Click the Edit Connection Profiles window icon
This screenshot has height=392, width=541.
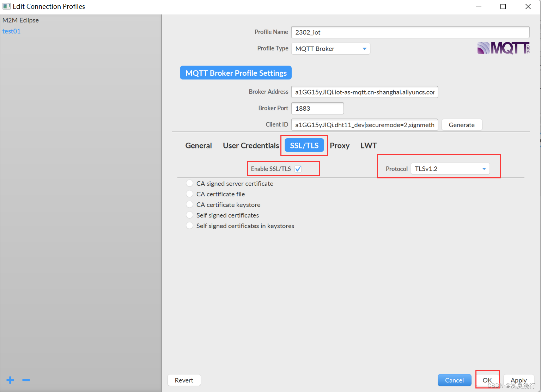point(6,6)
